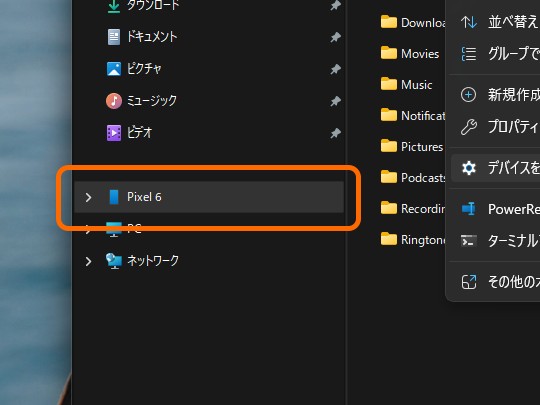Open ターミナル from context menu
Viewport: 540px width, 405px height.
point(499,241)
